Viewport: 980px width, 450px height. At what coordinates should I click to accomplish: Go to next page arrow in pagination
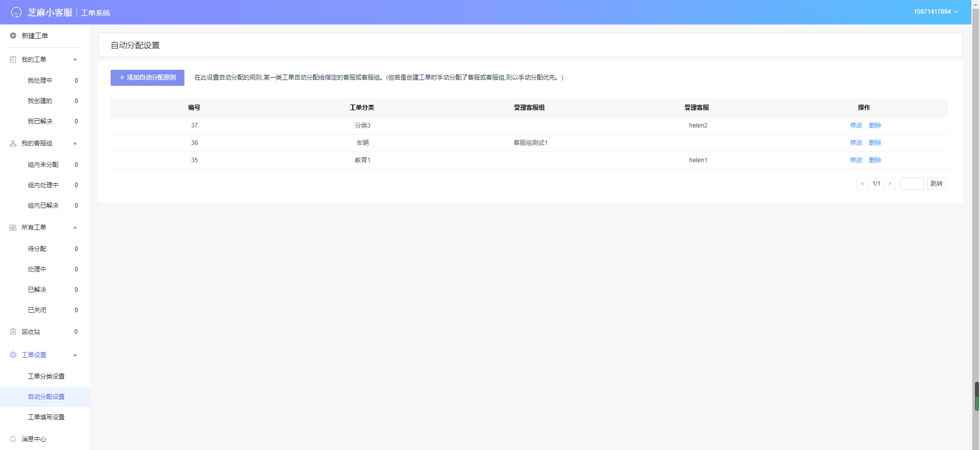click(890, 184)
